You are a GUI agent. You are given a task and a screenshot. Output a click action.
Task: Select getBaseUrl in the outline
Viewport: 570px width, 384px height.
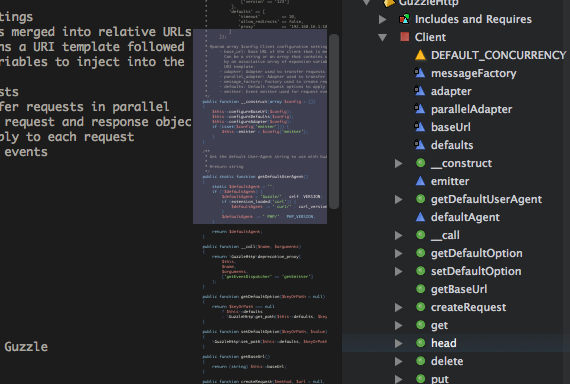tap(459, 289)
